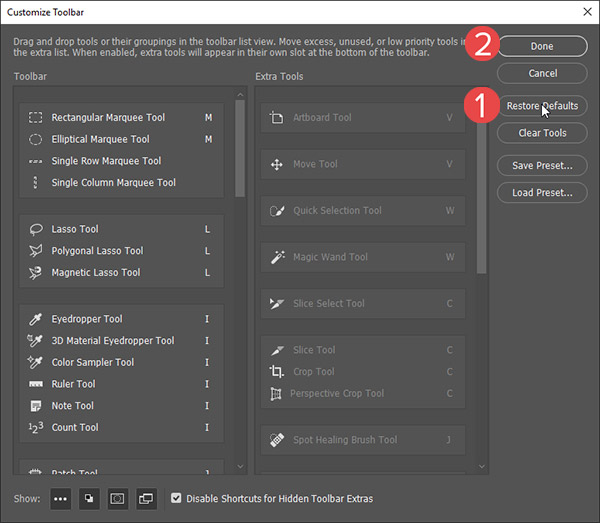Click the Rectangular Marquee Tool icon

(x=35, y=118)
